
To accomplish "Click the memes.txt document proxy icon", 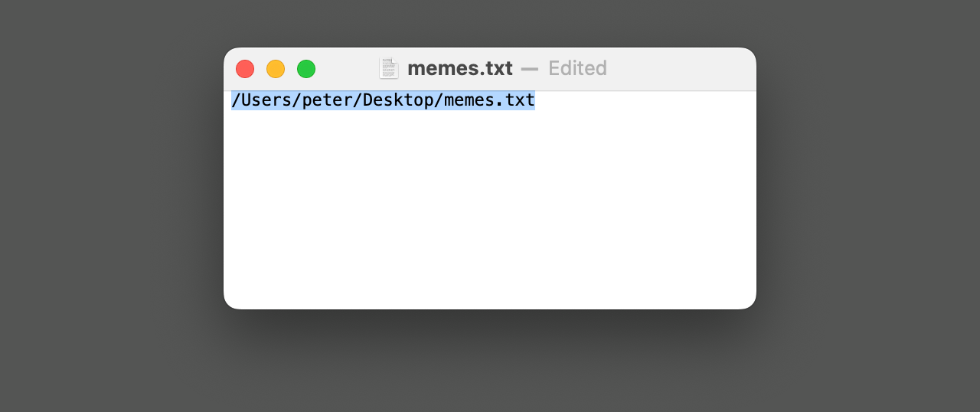I will click(x=389, y=69).
